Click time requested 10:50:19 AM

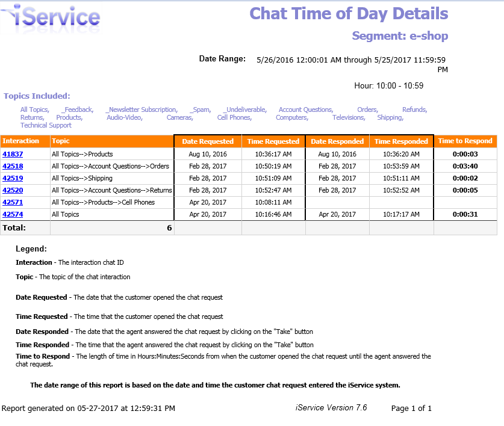[x=273, y=167]
